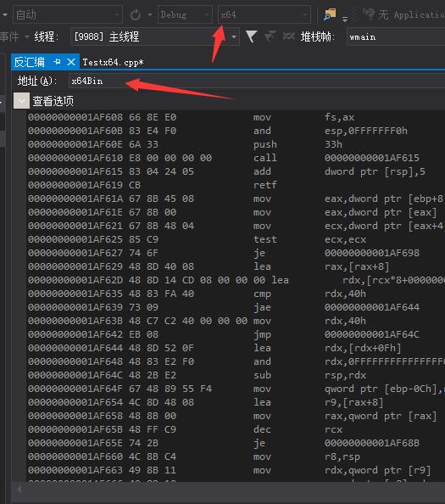The height and width of the screenshot is (504, 445).
Task: Select the 'lea rdx,[rdx+0Fh]' line
Action: pyautogui.click(x=236, y=348)
